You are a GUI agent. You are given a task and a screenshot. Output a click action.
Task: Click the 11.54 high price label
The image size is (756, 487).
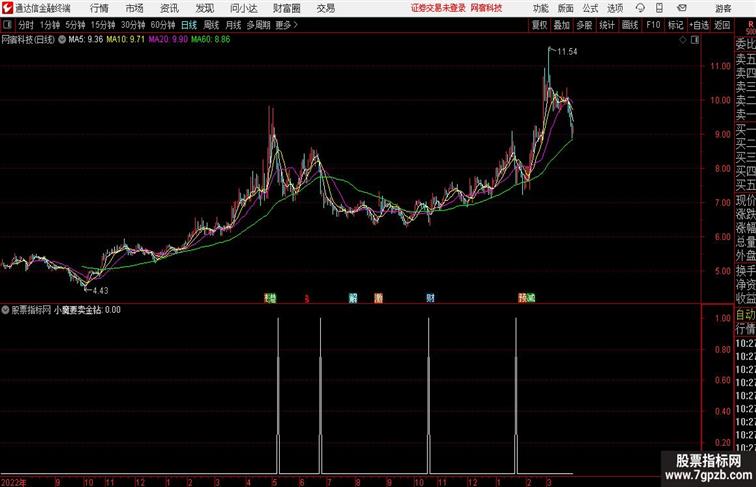tap(567, 52)
